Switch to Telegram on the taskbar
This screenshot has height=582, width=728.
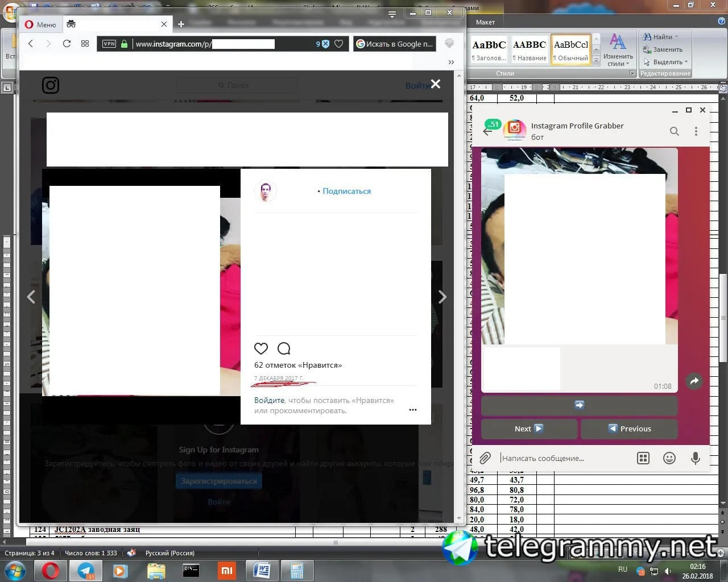86,570
